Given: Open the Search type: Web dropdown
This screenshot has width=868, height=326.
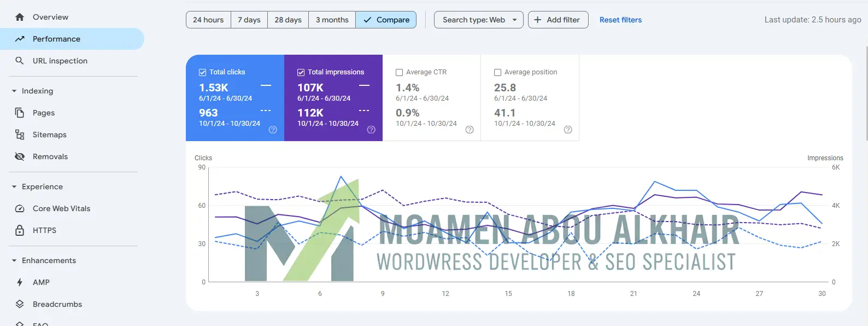Looking at the screenshot, I should [x=478, y=20].
